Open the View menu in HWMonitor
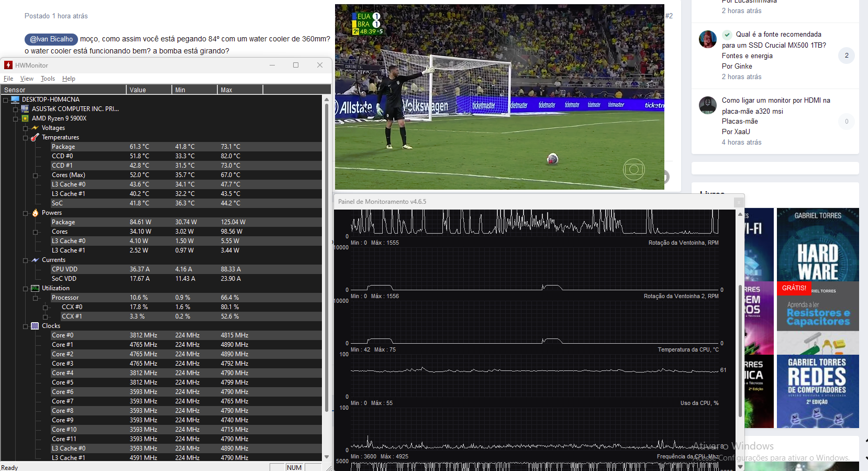This screenshot has height=471, width=868. click(x=27, y=79)
